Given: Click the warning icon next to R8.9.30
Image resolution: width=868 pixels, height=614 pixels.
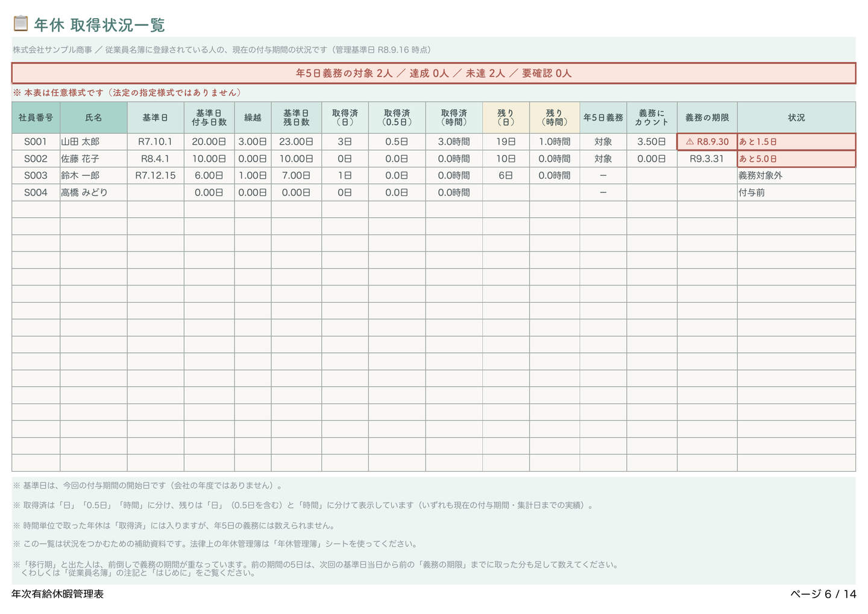Looking at the screenshot, I should tap(690, 142).
